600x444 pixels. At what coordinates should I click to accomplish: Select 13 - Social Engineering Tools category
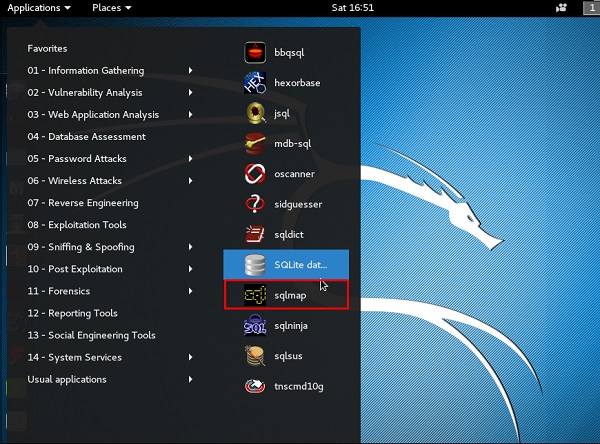click(91, 335)
